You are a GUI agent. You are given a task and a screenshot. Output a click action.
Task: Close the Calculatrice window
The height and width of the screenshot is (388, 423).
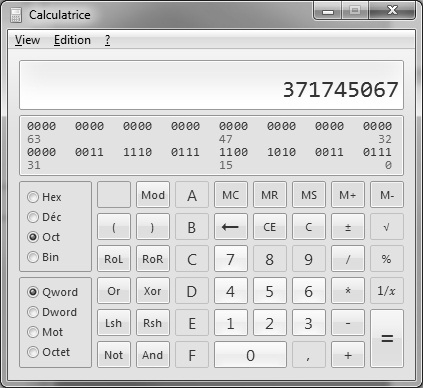(392, 11)
